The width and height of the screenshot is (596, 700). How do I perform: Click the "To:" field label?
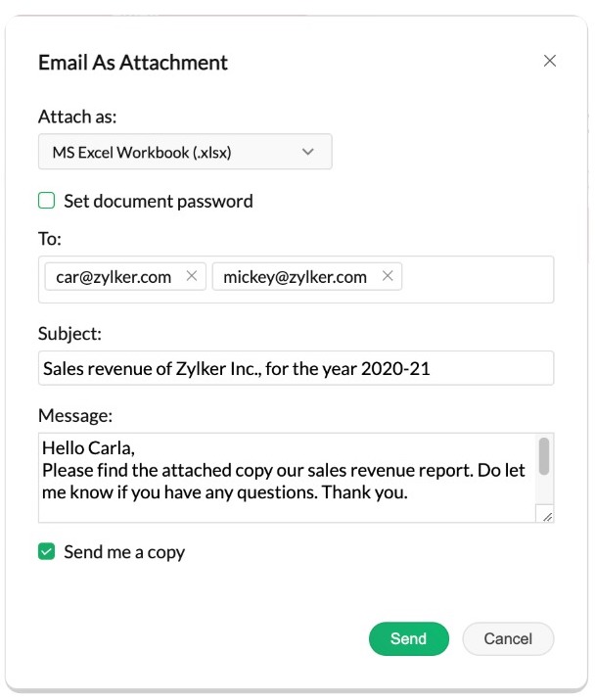pos(50,238)
